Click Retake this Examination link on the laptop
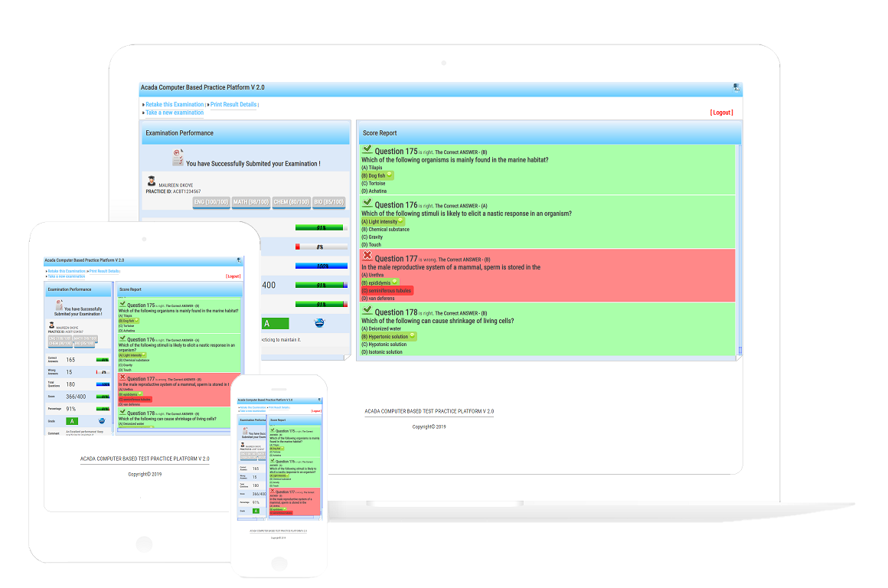 [x=175, y=104]
